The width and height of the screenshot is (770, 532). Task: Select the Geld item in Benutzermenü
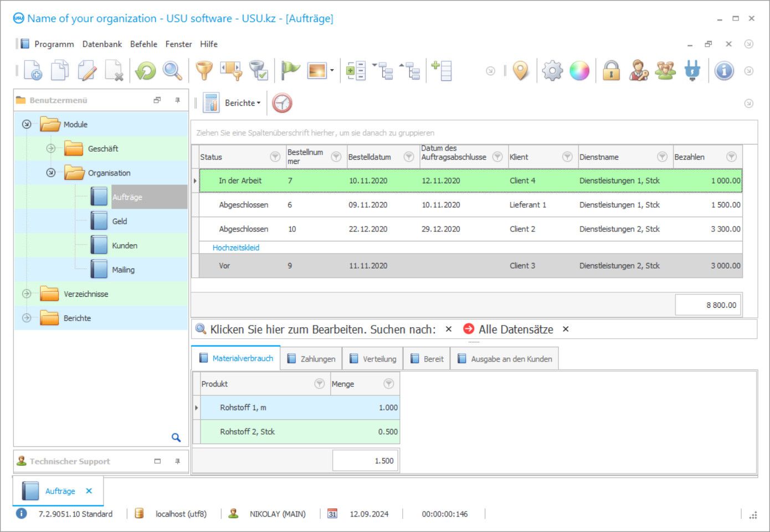click(x=120, y=221)
